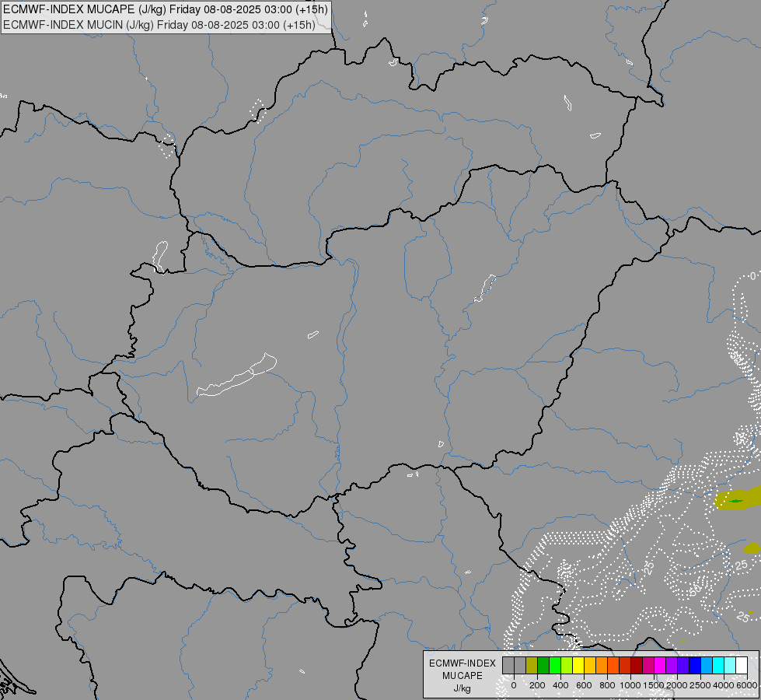Image resolution: width=761 pixels, height=700 pixels.
Task: Click legend tick label 400
Action: coord(560,685)
